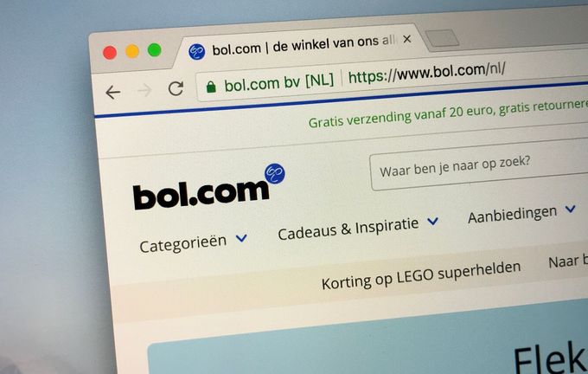The width and height of the screenshot is (588, 374).
Task: Close the bol.com tab
Action: click(x=407, y=39)
